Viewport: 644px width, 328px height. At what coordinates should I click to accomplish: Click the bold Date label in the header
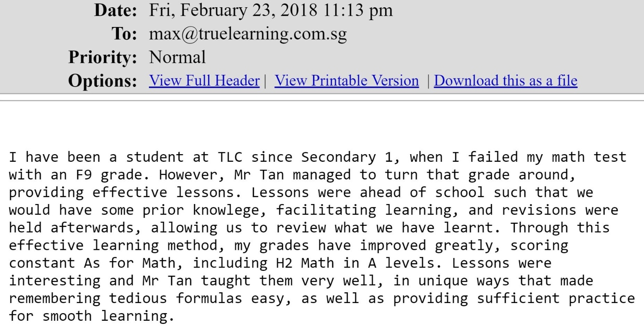[x=116, y=10]
